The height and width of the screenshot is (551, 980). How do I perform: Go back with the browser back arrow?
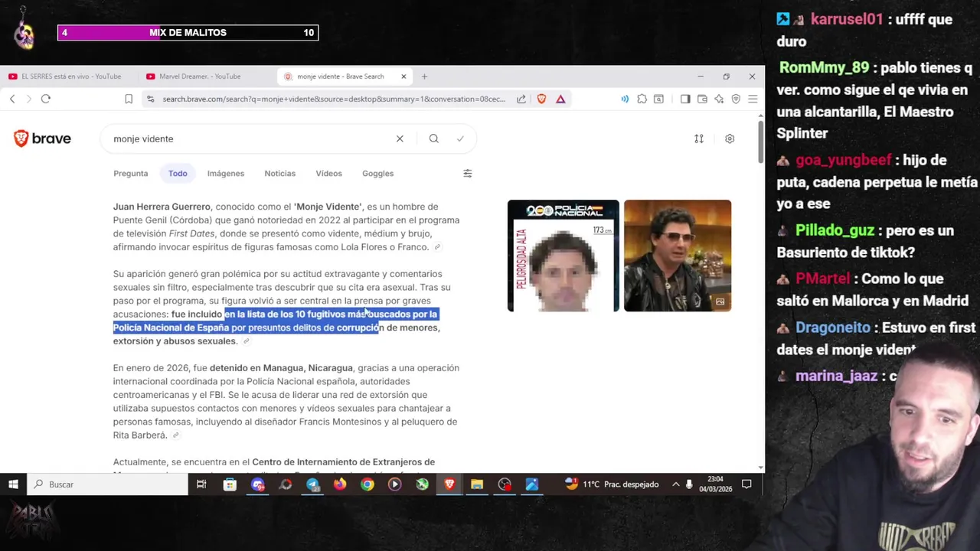click(x=12, y=99)
